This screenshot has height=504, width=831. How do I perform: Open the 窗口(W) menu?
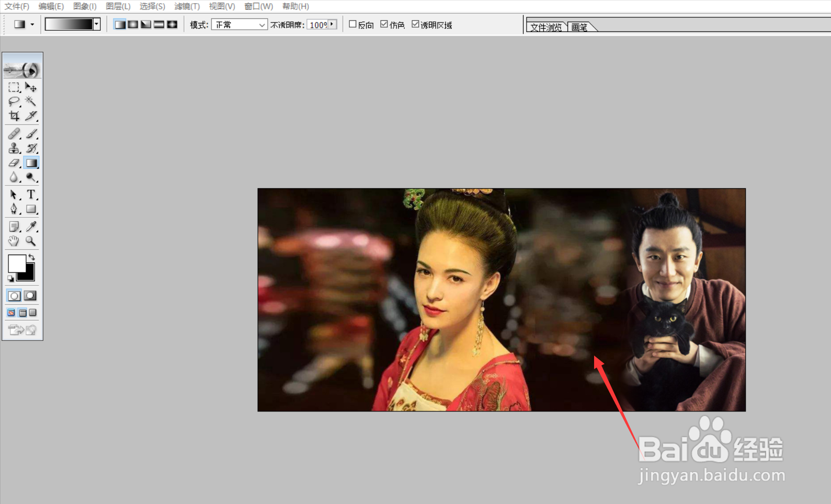258,6
